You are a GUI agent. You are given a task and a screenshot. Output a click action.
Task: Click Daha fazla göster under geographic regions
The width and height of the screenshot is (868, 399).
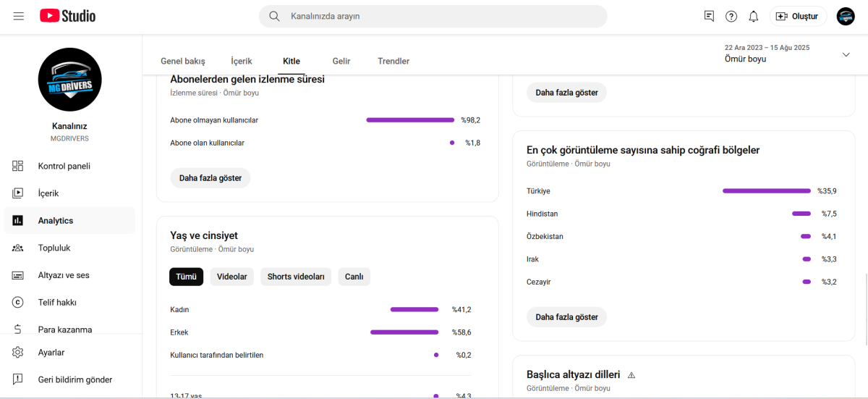point(566,317)
